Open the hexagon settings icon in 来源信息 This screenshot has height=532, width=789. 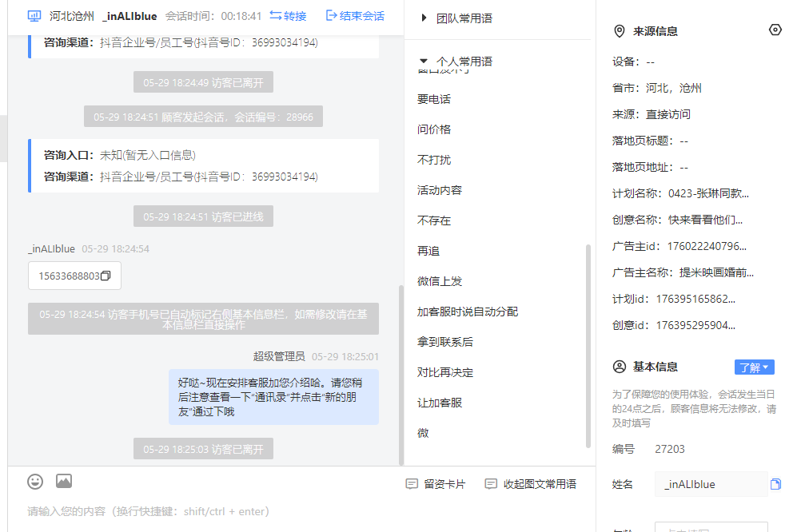[x=775, y=30]
